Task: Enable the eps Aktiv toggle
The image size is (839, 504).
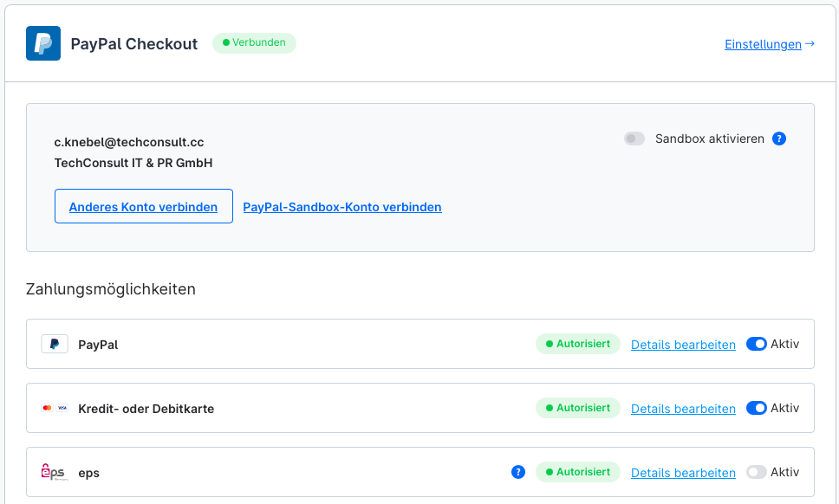Action: (x=756, y=472)
